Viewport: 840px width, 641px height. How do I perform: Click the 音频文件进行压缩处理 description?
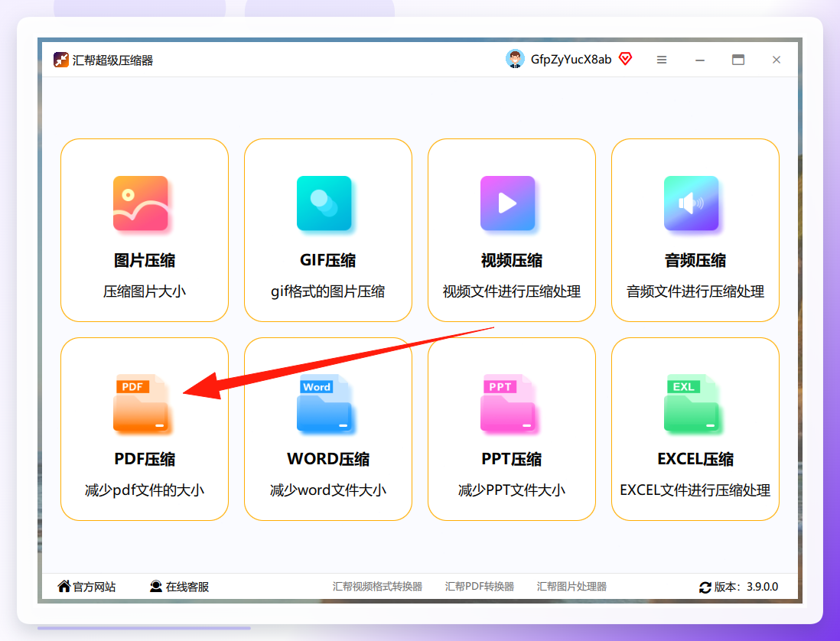[695, 291]
